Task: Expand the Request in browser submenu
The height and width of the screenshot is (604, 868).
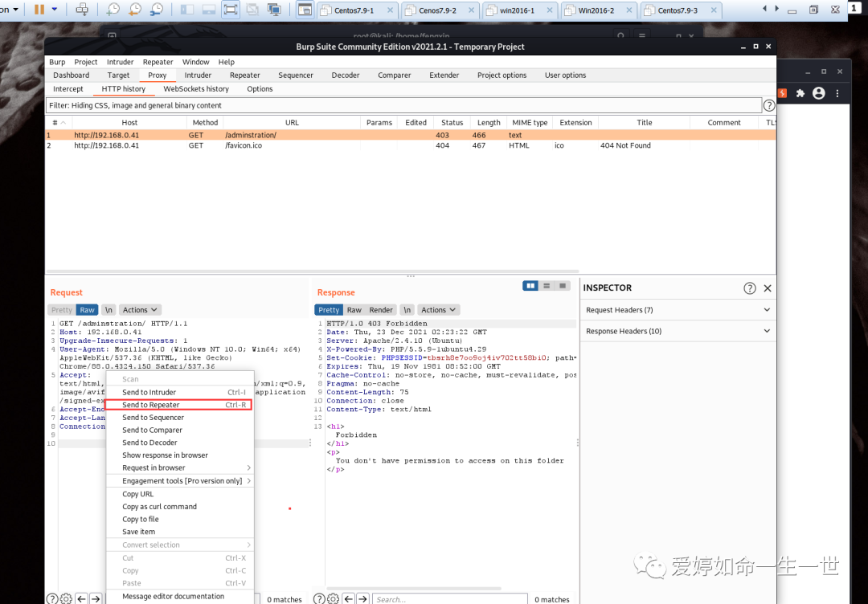Action: pyautogui.click(x=180, y=468)
